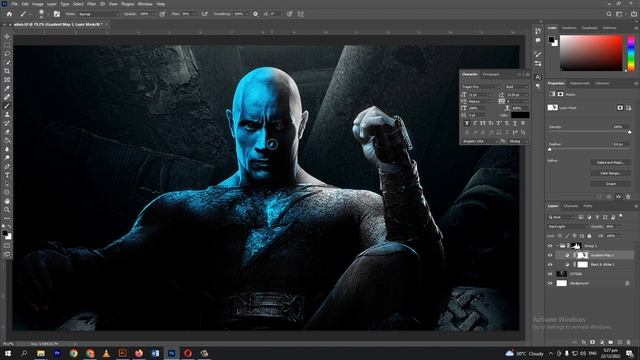Open the font family dropdown in Character panel
Viewport: 640px width, 360px height.
(481, 87)
